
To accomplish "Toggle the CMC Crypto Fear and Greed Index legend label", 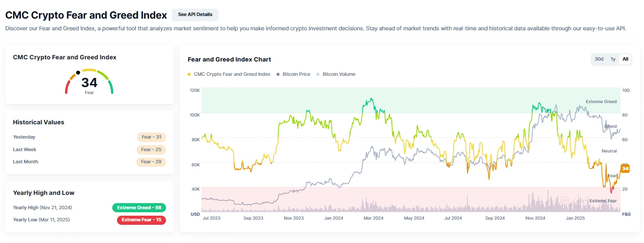I will [232, 75].
